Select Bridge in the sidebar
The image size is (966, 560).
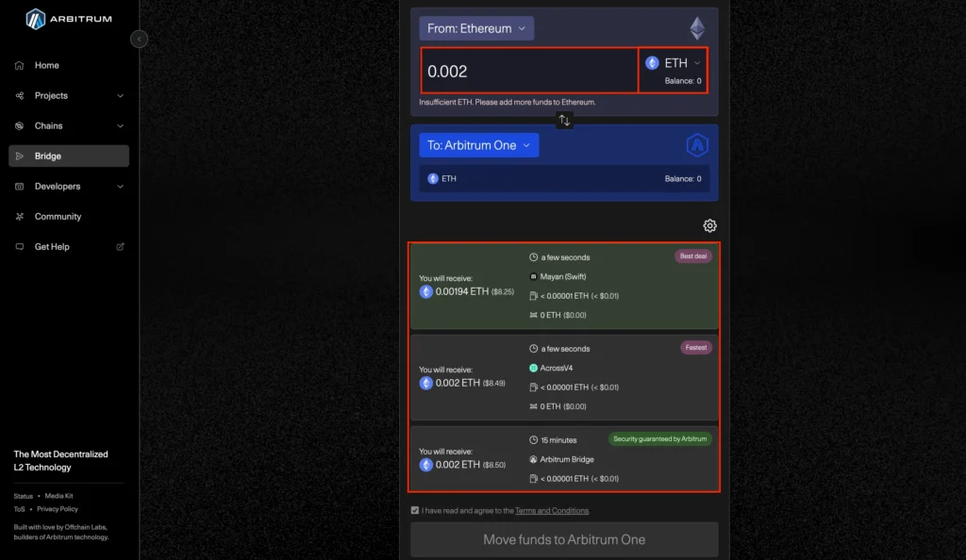click(69, 156)
